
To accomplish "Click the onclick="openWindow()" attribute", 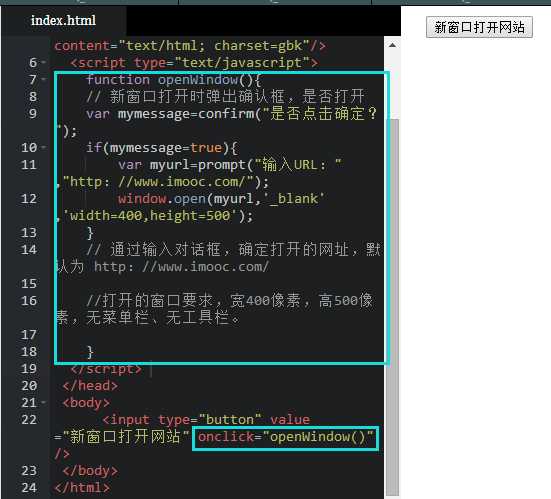I will [285, 437].
